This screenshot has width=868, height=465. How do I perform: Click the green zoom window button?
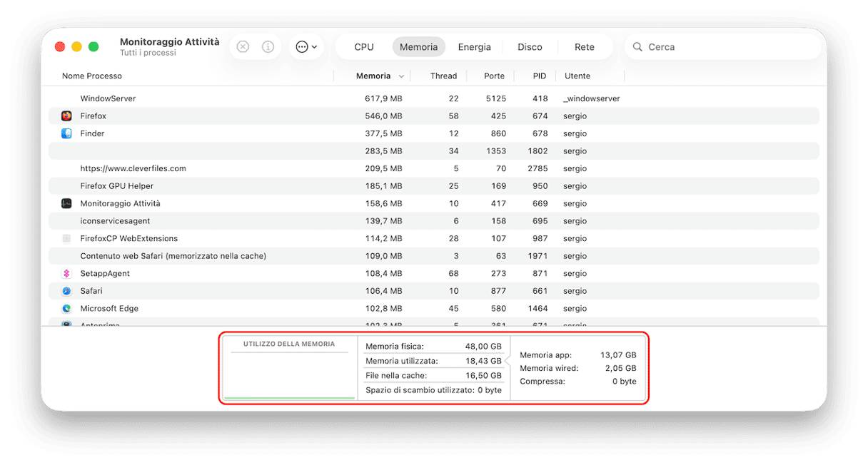pos(94,46)
